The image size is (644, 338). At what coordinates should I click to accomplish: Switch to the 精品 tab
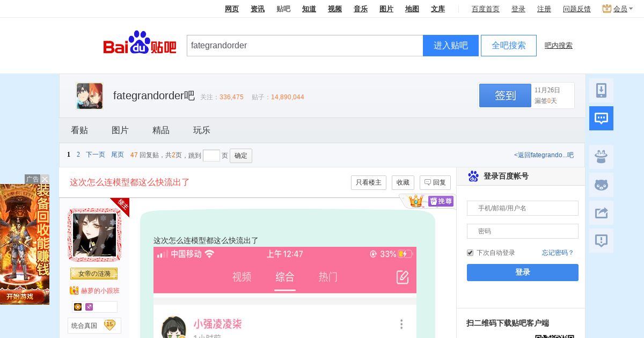161,130
